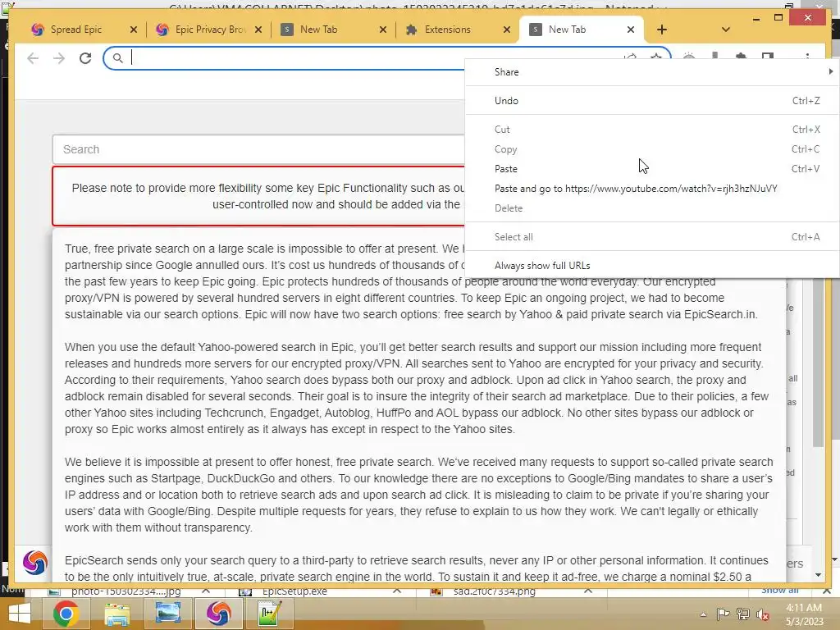This screenshot has height=630, width=840.
Task: Expand EpicSetup.exe download options chevron
Action: tap(397, 591)
